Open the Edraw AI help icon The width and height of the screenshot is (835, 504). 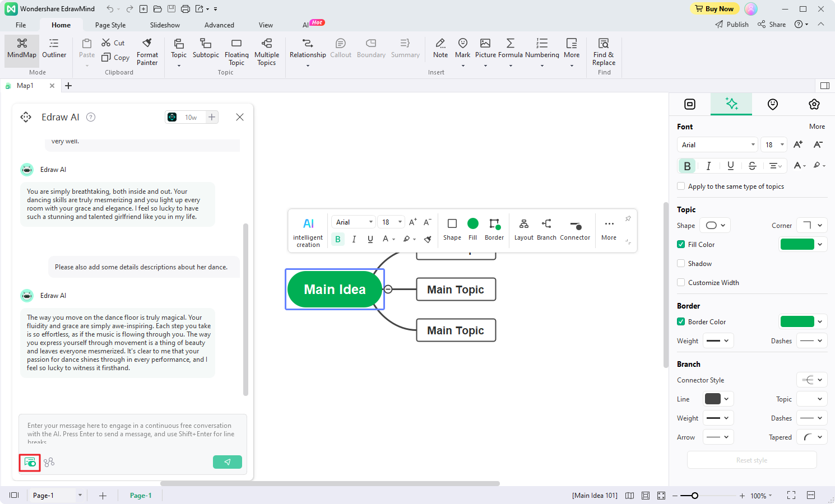[91, 117]
